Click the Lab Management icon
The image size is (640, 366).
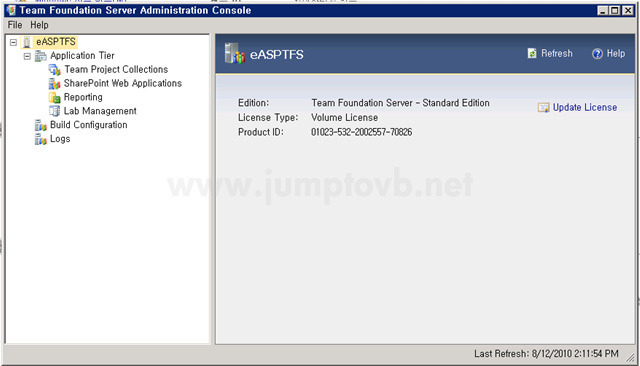[x=54, y=111]
